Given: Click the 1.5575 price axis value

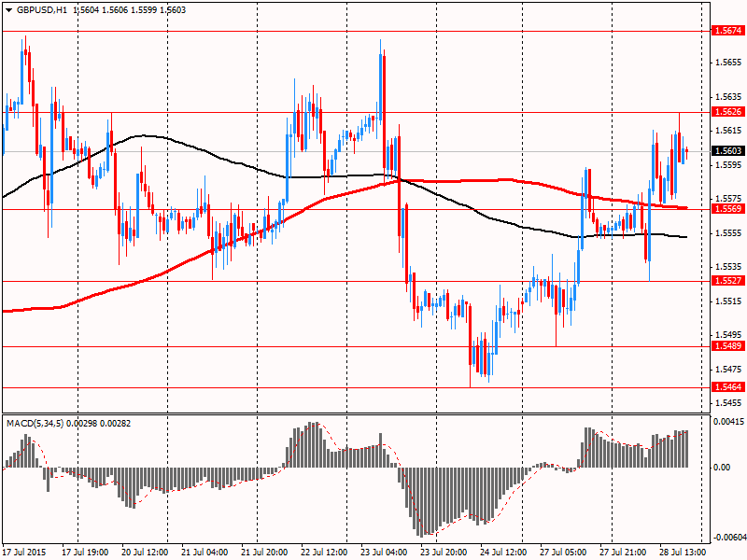Looking at the screenshot, I should [729, 199].
